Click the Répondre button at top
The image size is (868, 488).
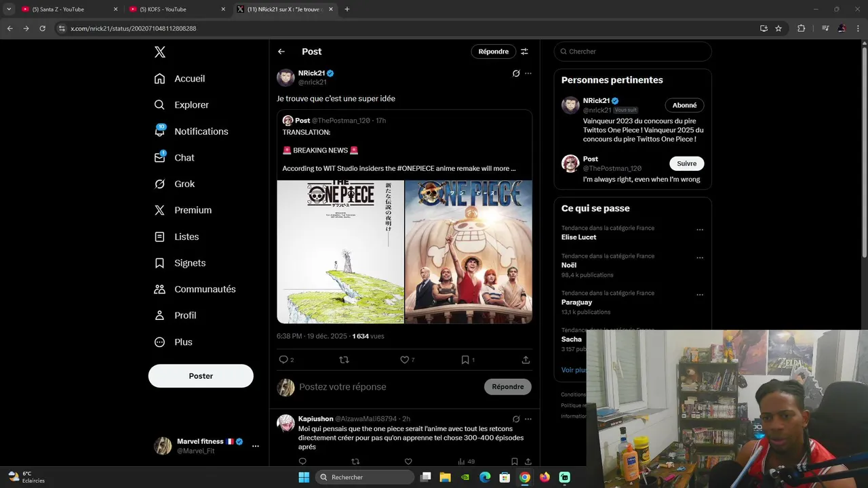[494, 52]
